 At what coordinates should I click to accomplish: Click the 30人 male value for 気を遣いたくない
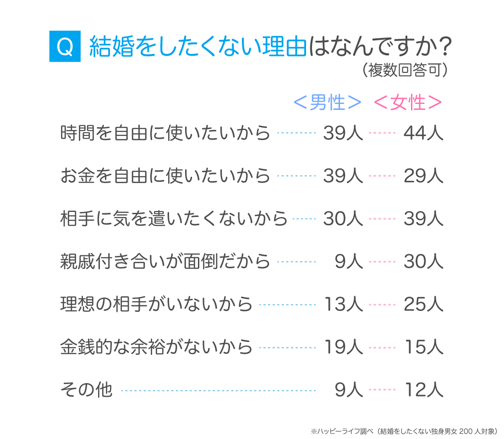(343, 219)
